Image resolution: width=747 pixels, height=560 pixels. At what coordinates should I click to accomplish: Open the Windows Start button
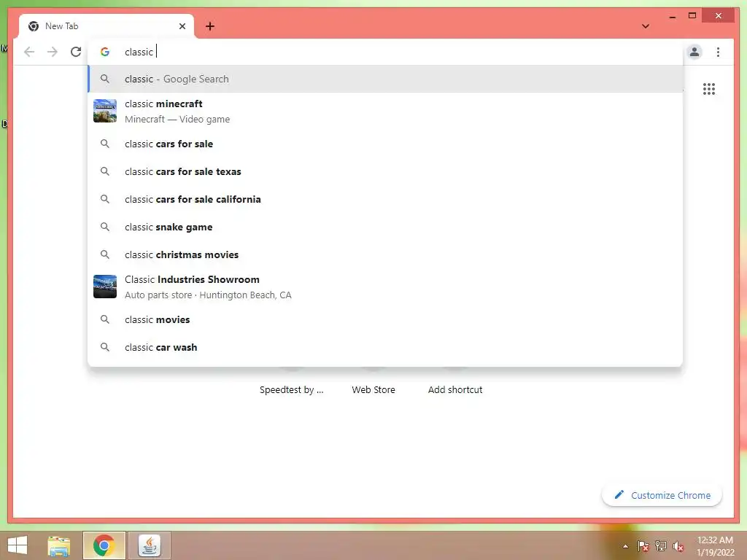click(x=18, y=545)
